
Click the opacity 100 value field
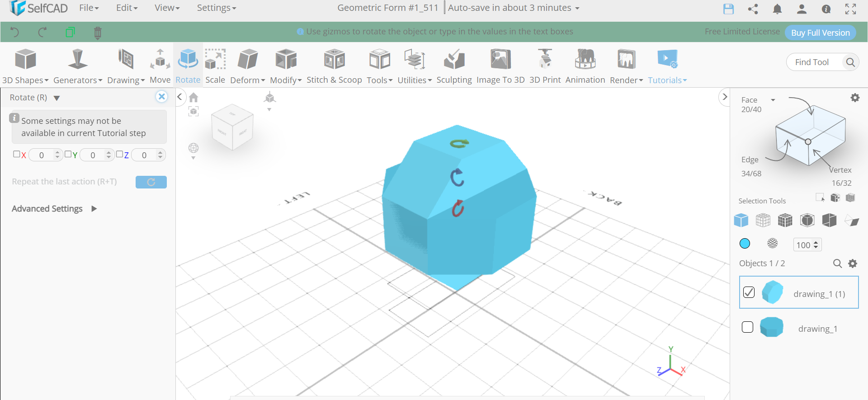[803, 245]
